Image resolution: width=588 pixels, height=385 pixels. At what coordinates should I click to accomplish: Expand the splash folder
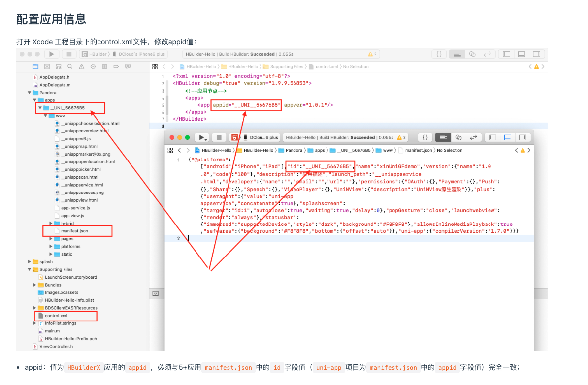[x=30, y=262]
